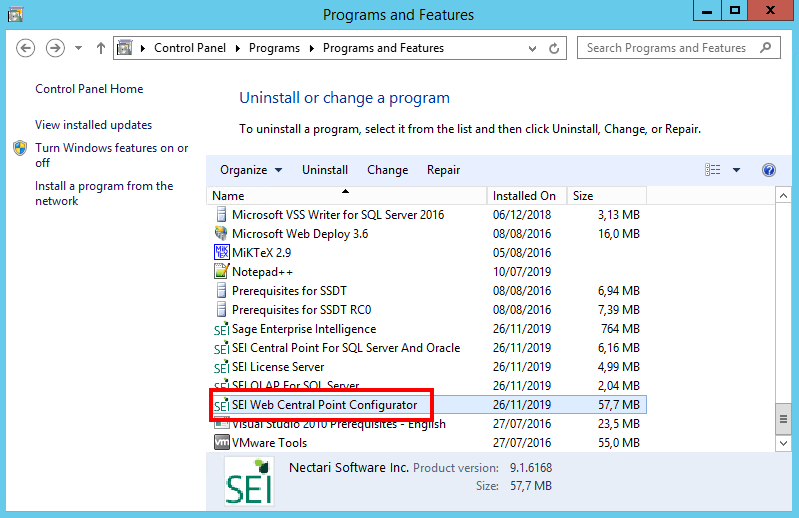The height and width of the screenshot is (518, 799).
Task: Open the address bar history dropdown
Action: click(536, 48)
